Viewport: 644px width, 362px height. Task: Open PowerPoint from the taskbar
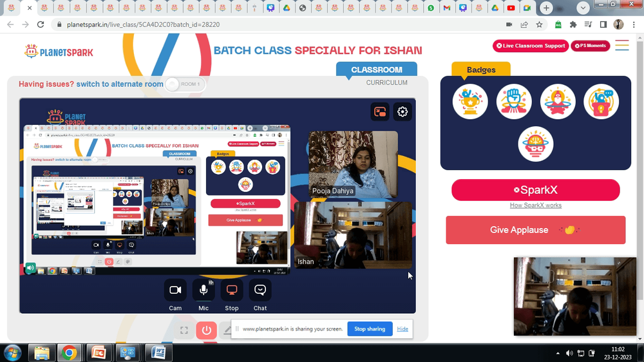(99, 353)
